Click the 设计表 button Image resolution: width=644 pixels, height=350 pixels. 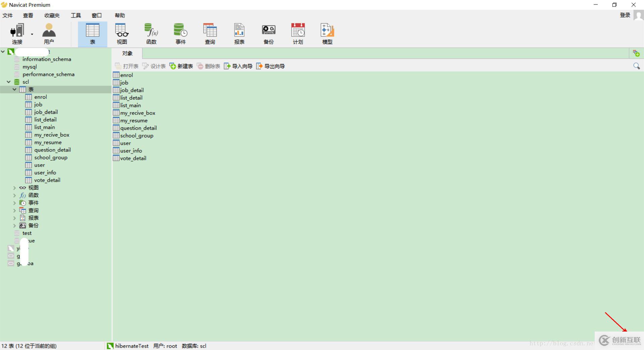tap(154, 66)
